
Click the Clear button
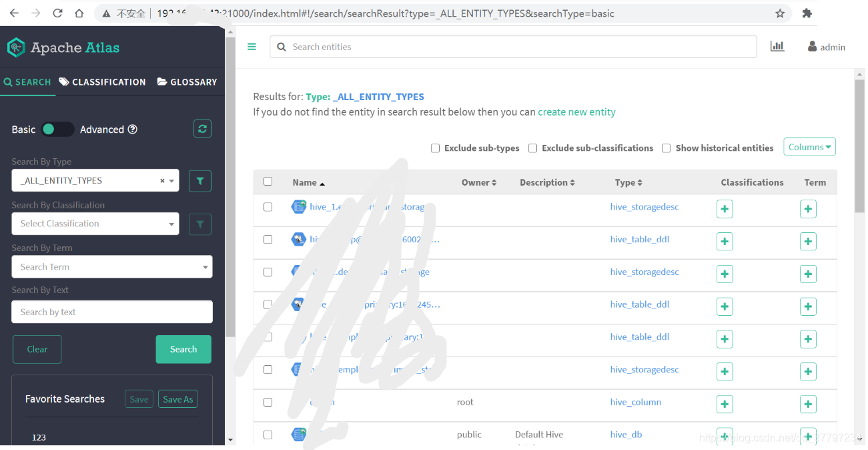pos(37,349)
